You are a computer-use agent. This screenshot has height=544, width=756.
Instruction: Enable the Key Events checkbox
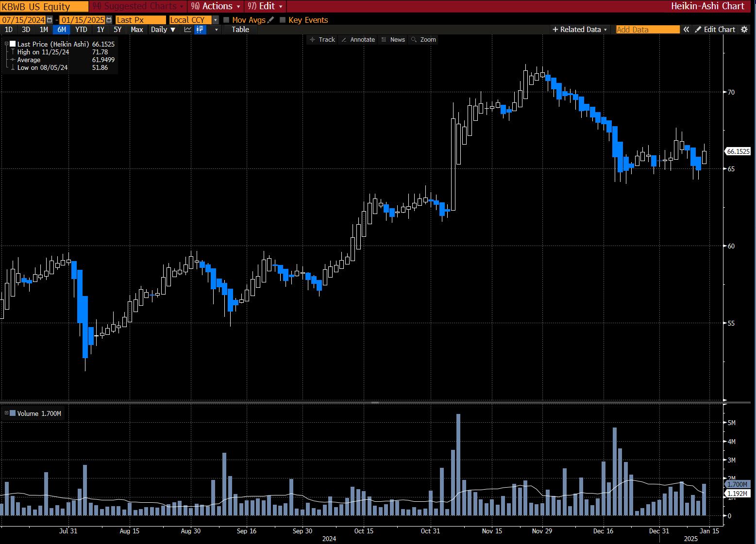[283, 20]
